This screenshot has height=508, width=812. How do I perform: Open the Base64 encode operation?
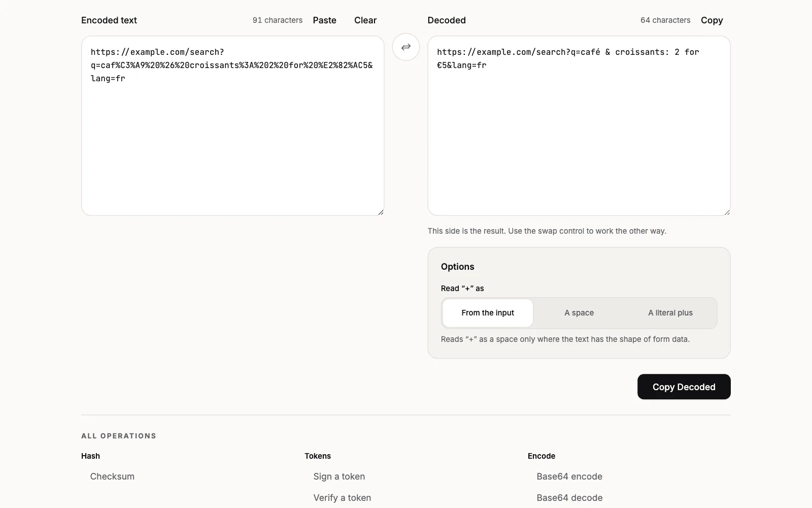click(x=569, y=477)
